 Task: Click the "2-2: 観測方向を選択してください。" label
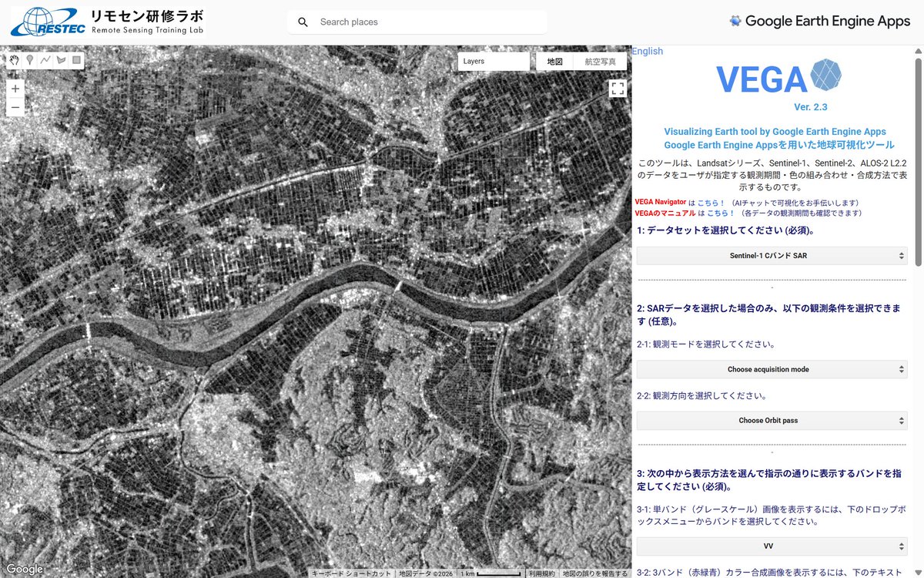click(701, 396)
